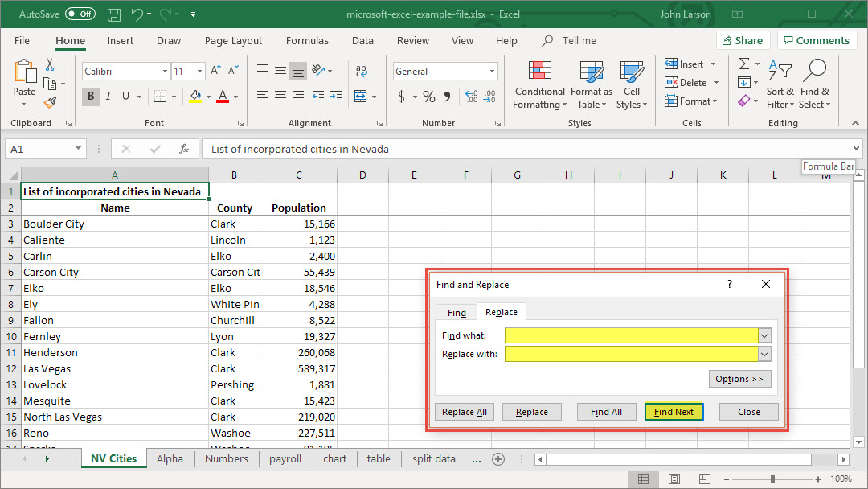Toggle Bold formatting button

[91, 97]
